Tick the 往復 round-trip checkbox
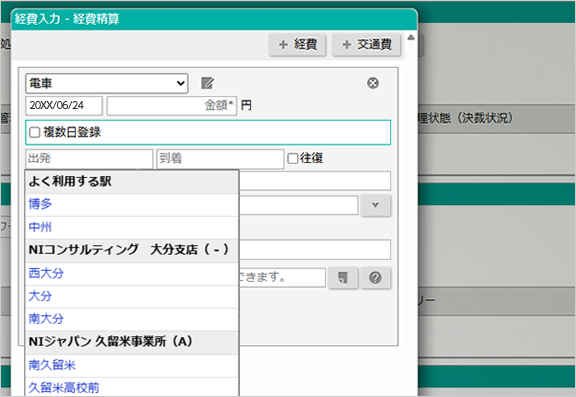The width and height of the screenshot is (576, 397). 293,159
